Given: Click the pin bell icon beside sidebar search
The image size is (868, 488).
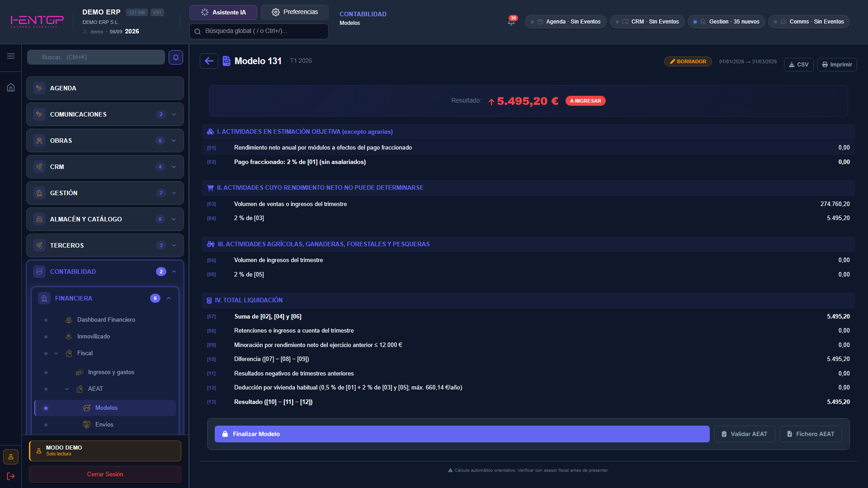Looking at the screenshot, I should tap(176, 57).
